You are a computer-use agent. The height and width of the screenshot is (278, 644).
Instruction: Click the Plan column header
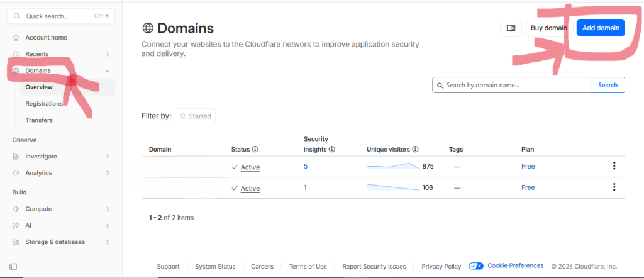coord(528,150)
